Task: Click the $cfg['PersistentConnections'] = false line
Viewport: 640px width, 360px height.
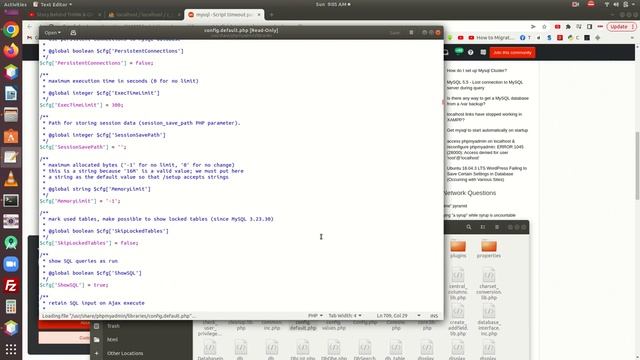Action: pyautogui.click(x=97, y=63)
